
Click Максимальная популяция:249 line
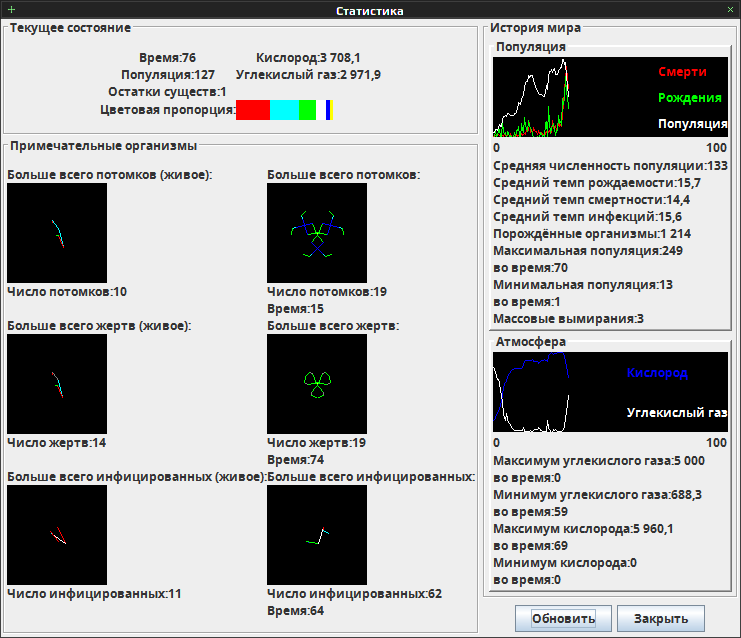(x=588, y=251)
